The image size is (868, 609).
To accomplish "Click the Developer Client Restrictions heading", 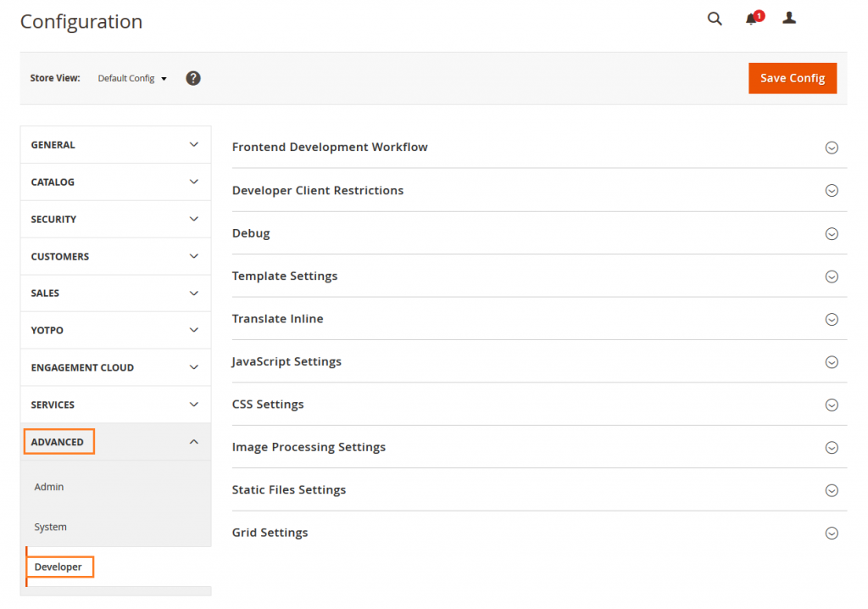I will (318, 190).
